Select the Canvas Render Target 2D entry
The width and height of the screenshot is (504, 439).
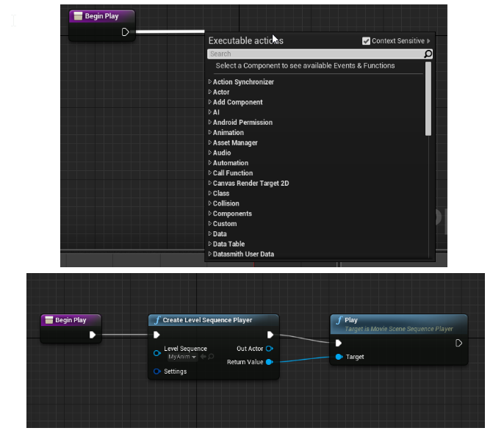[x=251, y=184]
